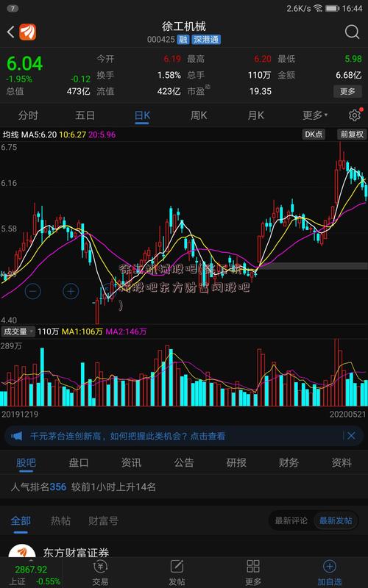Tap stock title 徐工机械

pyautogui.click(x=183, y=26)
